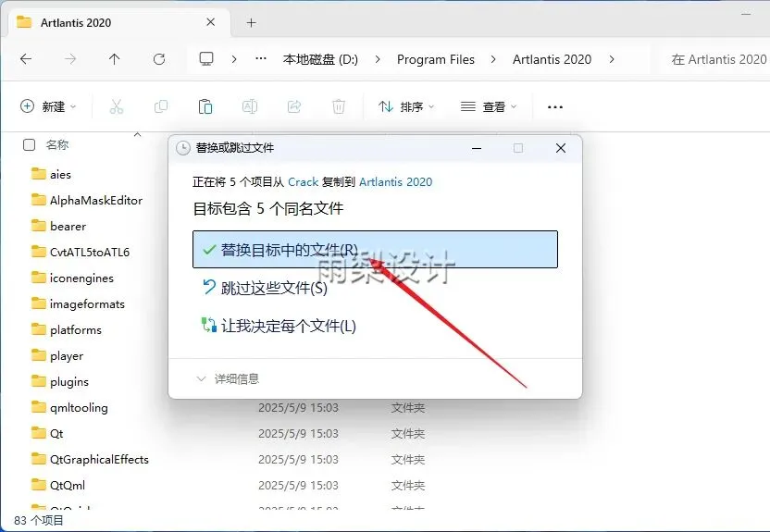Image resolution: width=770 pixels, height=532 pixels.
Task: Go up one folder level
Action: tap(115, 59)
